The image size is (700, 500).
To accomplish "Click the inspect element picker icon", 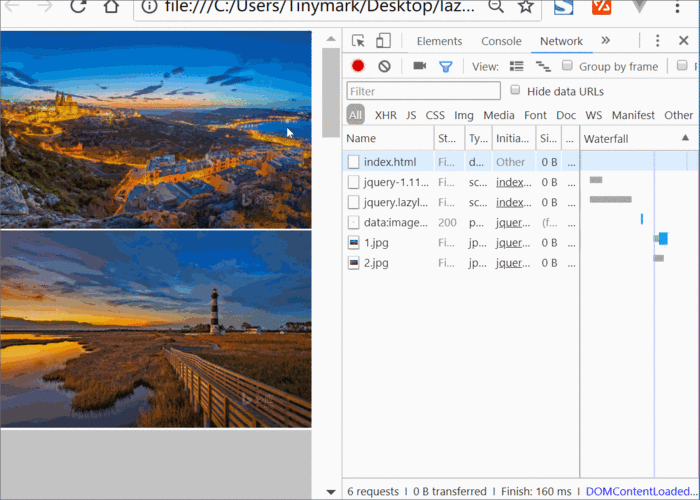I will click(x=359, y=41).
